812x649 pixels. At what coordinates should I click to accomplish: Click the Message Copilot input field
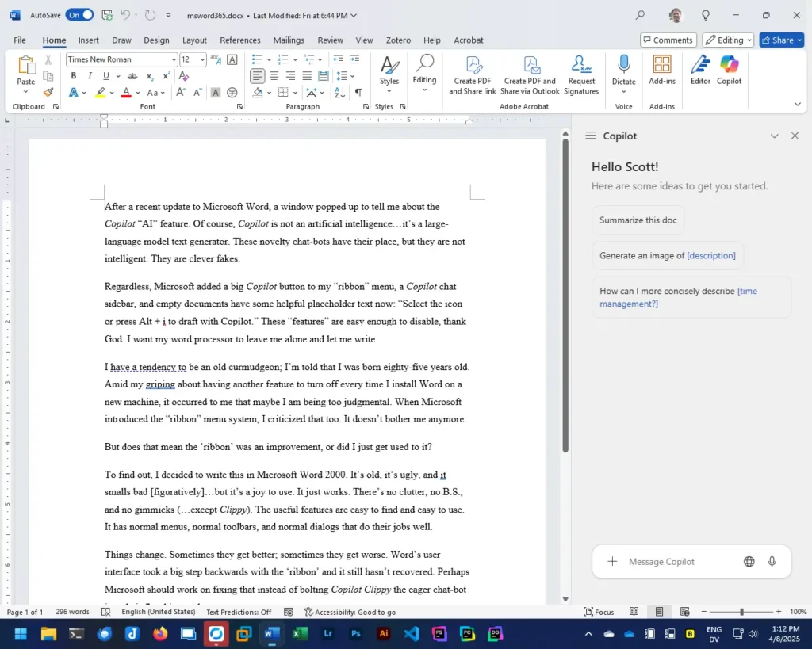[678, 562]
